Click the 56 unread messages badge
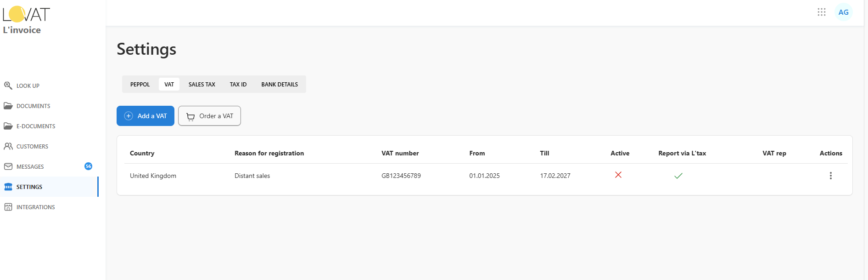This screenshot has height=280, width=868. point(89,166)
